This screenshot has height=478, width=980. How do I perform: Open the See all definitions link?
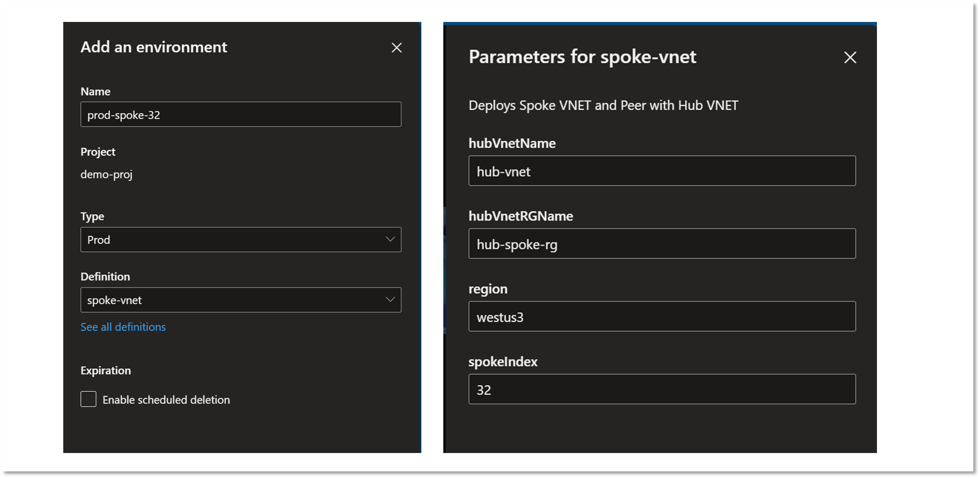123,327
